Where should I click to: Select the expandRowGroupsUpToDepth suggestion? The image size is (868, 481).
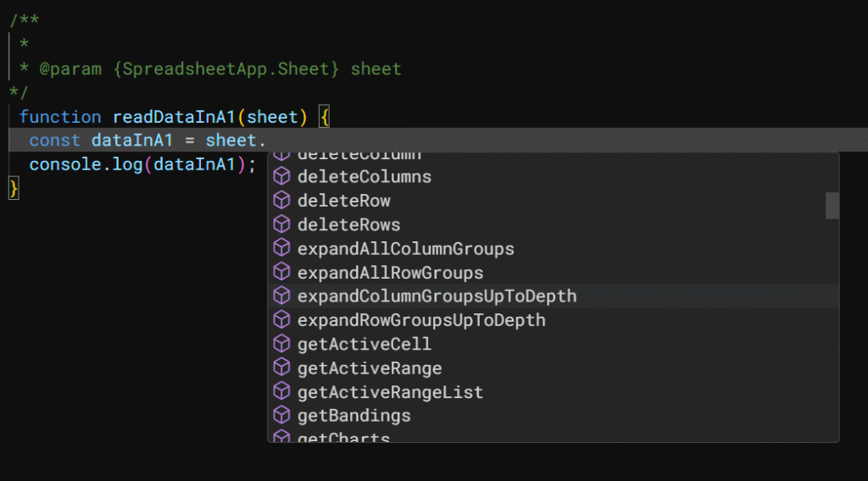421,320
